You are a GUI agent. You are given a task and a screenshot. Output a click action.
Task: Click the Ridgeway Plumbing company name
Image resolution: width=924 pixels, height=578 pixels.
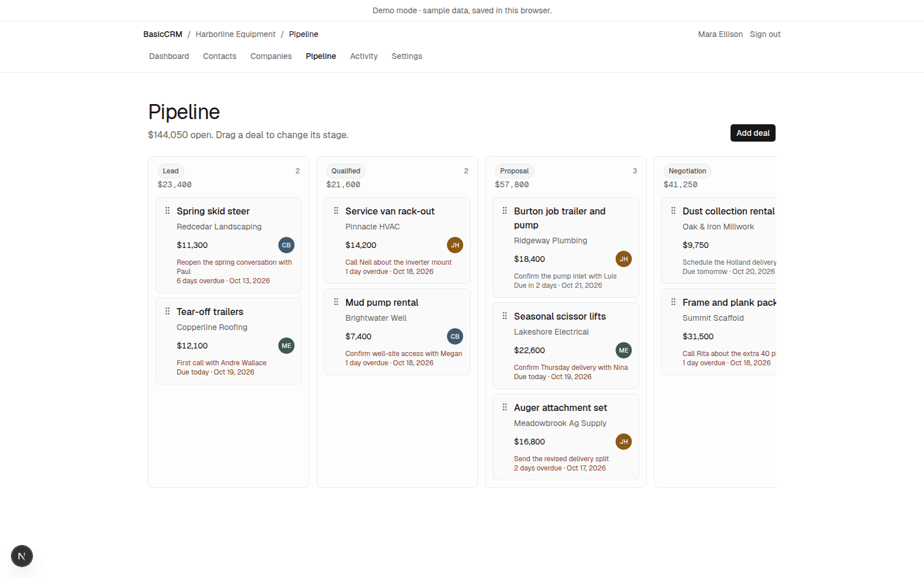(x=550, y=240)
